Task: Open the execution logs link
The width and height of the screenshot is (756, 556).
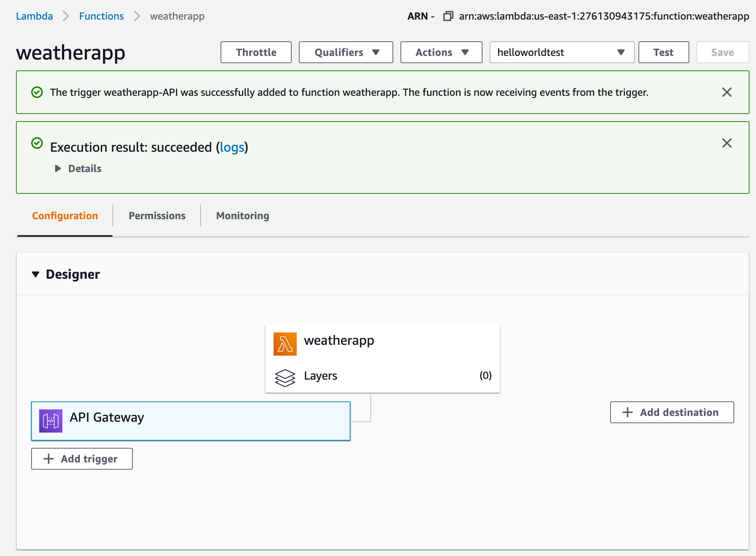Action: (x=232, y=147)
